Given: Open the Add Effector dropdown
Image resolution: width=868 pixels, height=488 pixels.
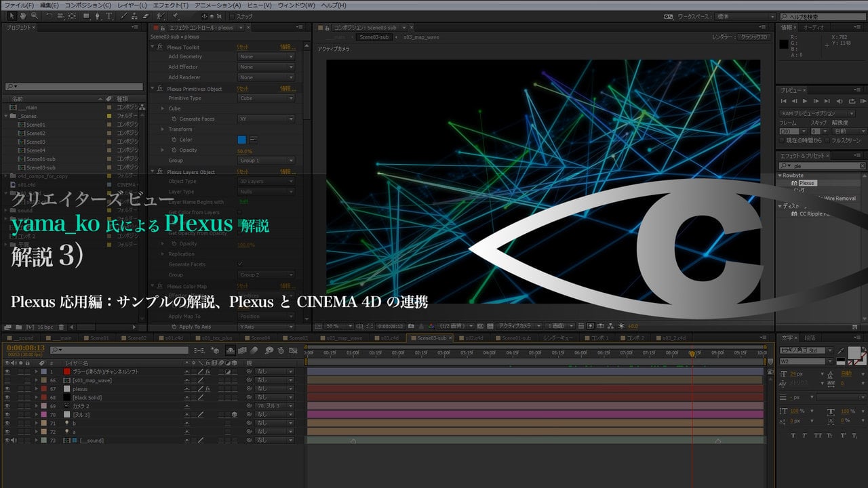Looking at the screenshot, I should pos(266,67).
